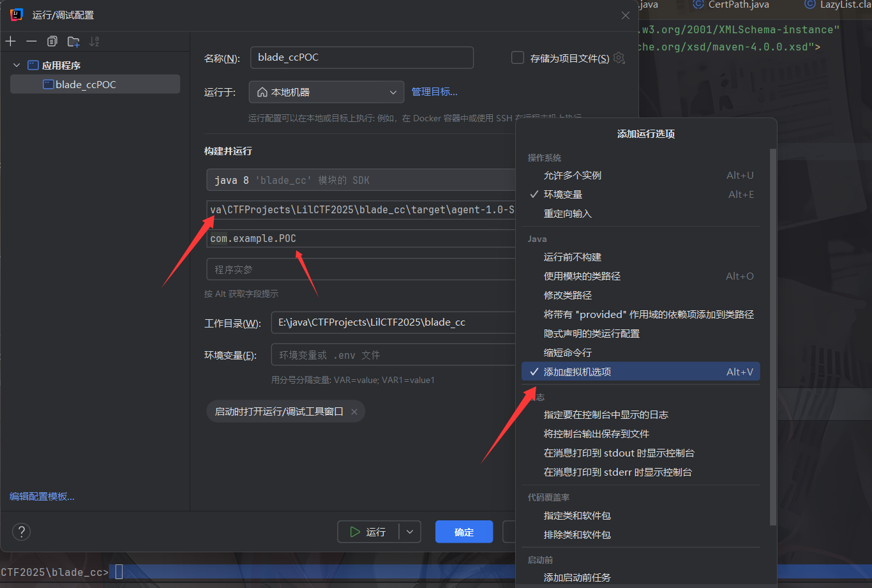Toggle the 环境变量 option in the popup menu

point(563,194)
